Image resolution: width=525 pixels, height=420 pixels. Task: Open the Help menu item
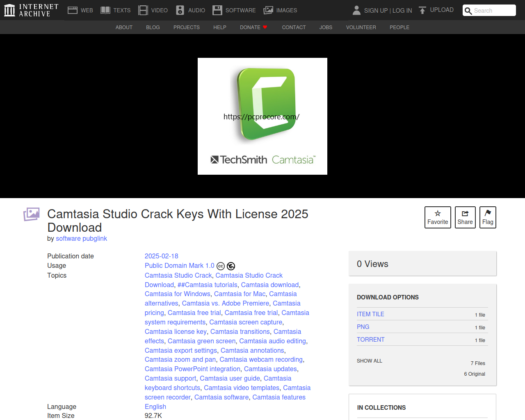coord(220,27)
